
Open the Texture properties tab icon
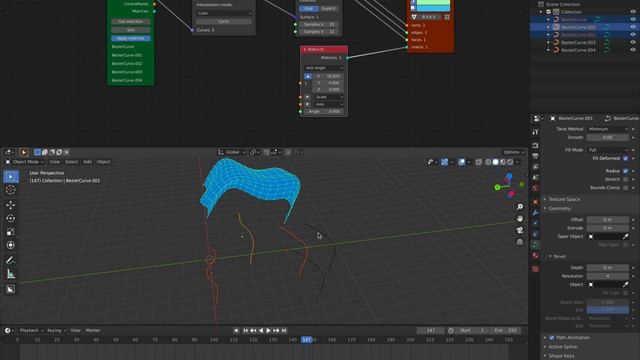pos(536,269)
